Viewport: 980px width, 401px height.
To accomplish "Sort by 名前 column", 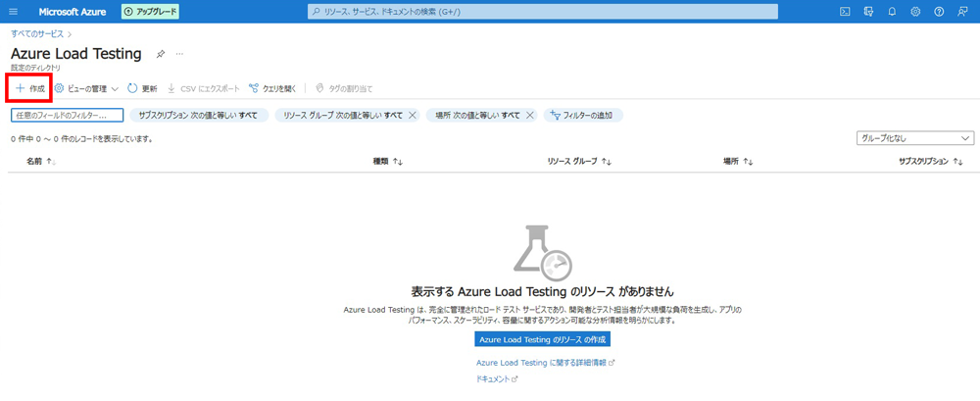I will (x=41, y=162).
